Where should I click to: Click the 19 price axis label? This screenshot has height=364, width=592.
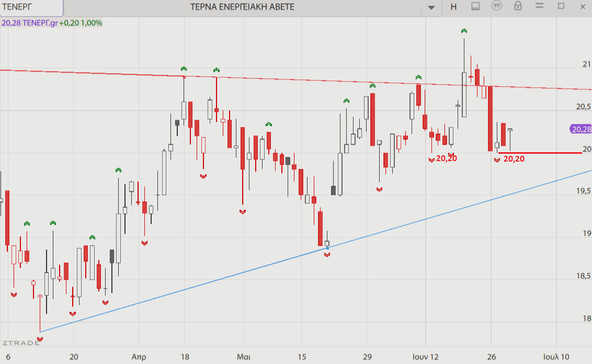pos(587,233)
